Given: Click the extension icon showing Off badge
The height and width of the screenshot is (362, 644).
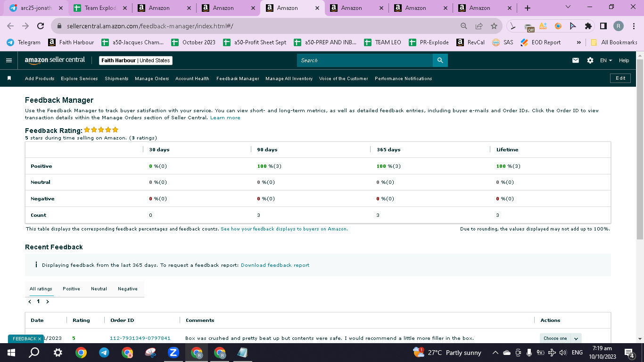Looking at the screenshot, I should (529, 27).
